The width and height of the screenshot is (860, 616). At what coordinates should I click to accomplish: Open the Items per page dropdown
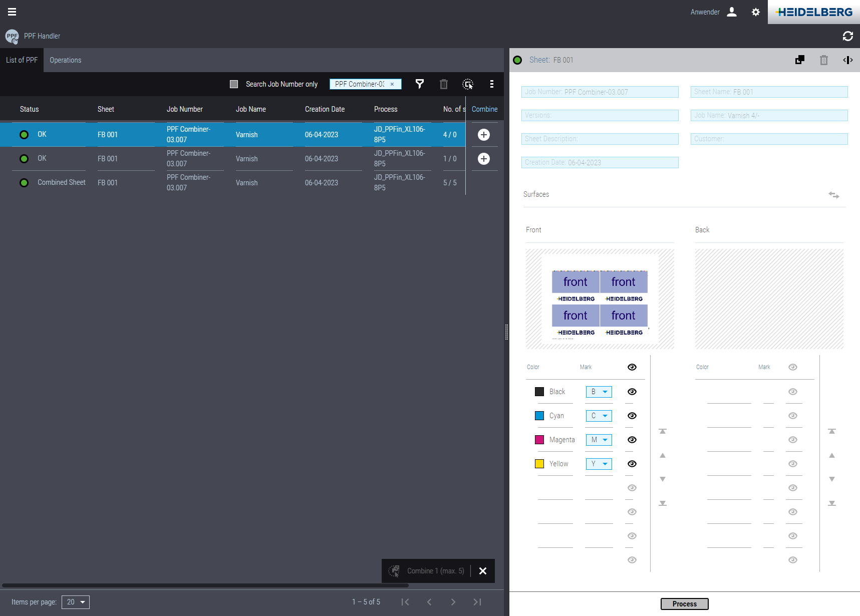click(x=76, y=602)
